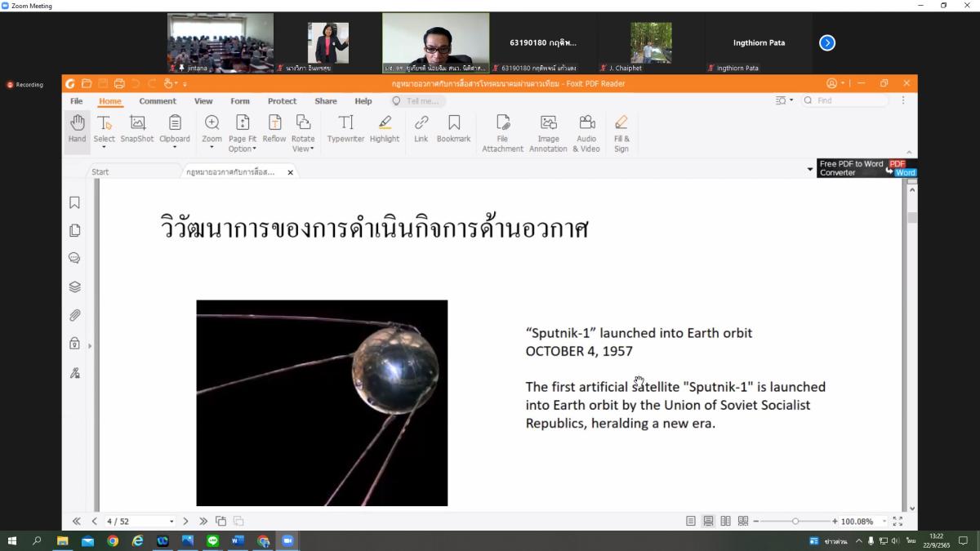The image size is (980, 551).
Task: Expand the Select tool dropdown arrow
Action: (104, 148)
